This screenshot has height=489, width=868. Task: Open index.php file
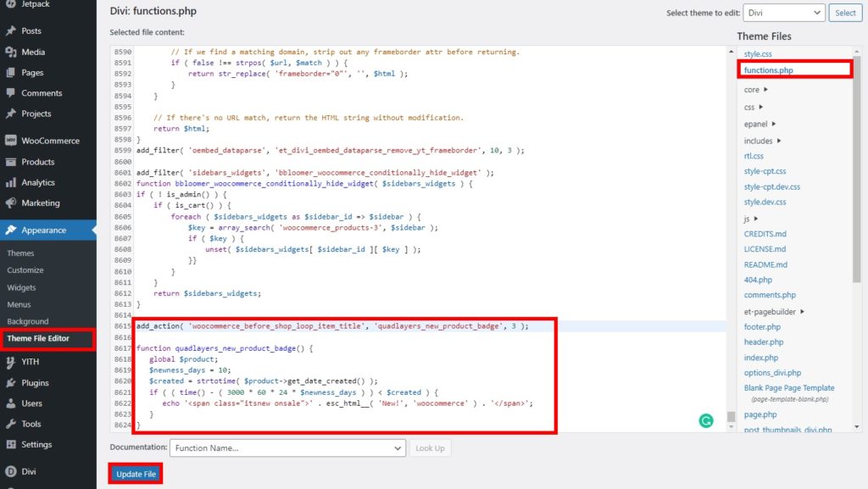click(x=760, y=358)
